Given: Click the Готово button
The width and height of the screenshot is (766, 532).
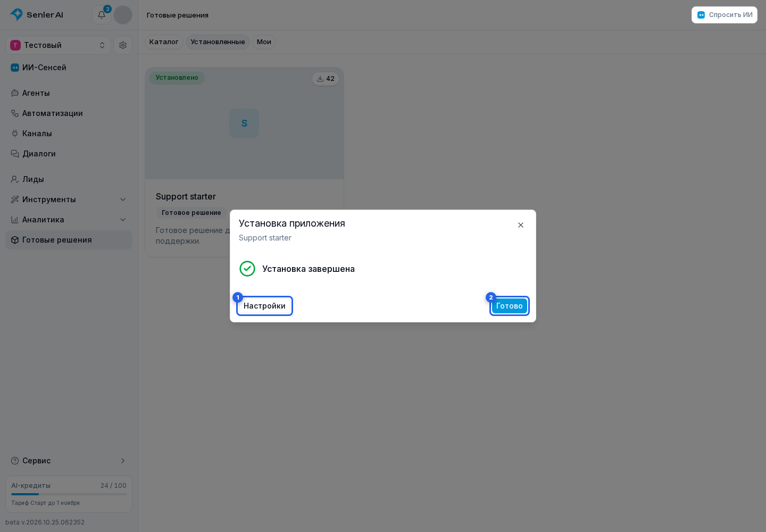Looking at the screenshot, I should [510, 306].
